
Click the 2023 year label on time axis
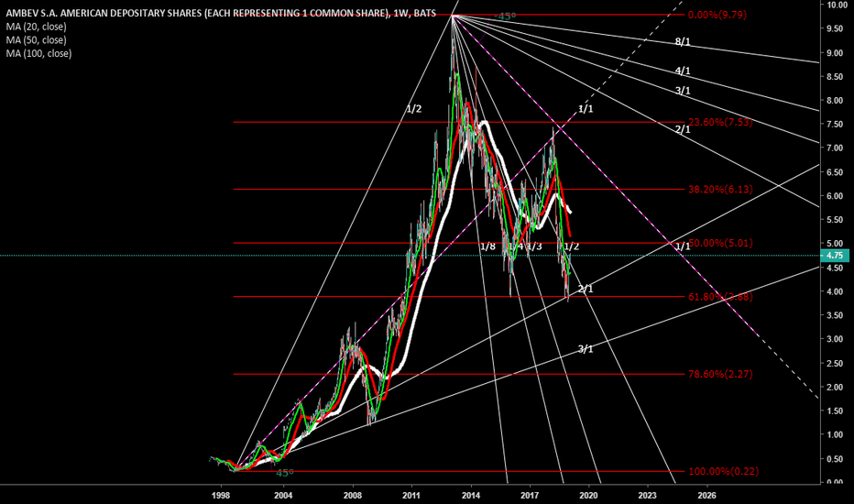647,495
